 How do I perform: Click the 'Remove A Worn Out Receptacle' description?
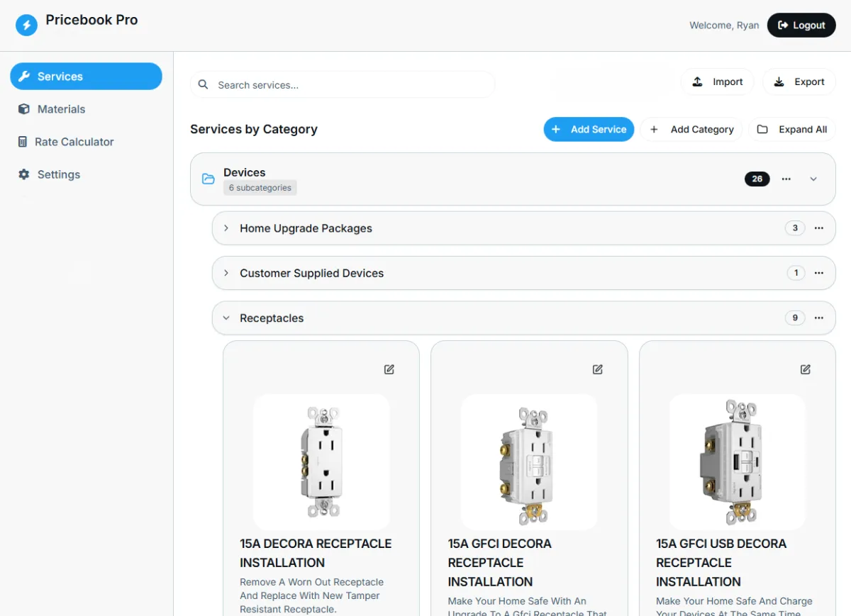coord(312,595)
